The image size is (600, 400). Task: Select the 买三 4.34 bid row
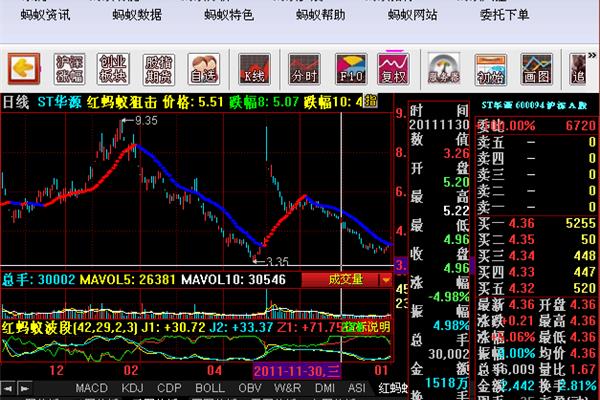(536, 256)
